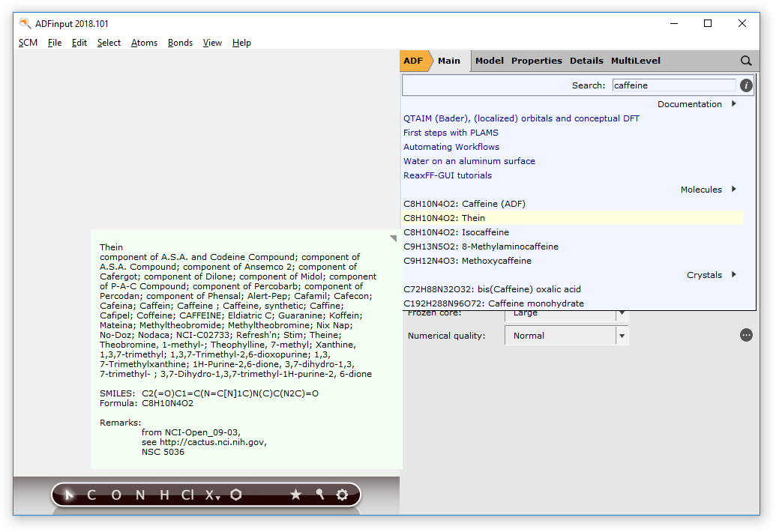Click the star pre-optimize icon
The width and height of the screenshot is (776, 532).
coord(296,495)
